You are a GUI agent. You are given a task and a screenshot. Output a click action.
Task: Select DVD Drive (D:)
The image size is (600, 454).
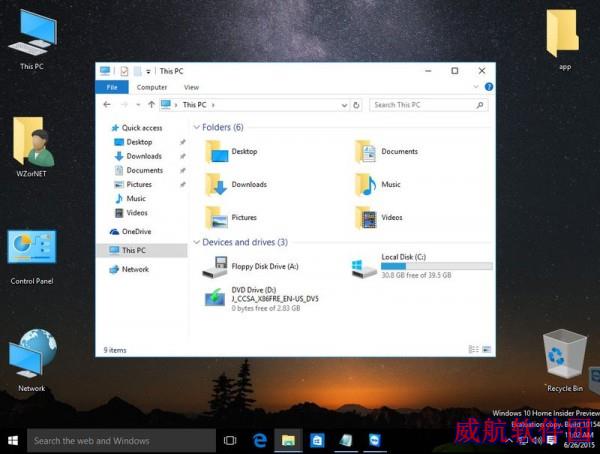pyautogui.click(x=261, y=299)
